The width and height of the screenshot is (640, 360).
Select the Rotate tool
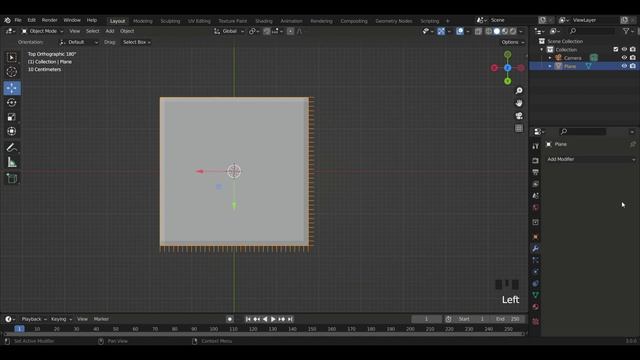point(12,102)
